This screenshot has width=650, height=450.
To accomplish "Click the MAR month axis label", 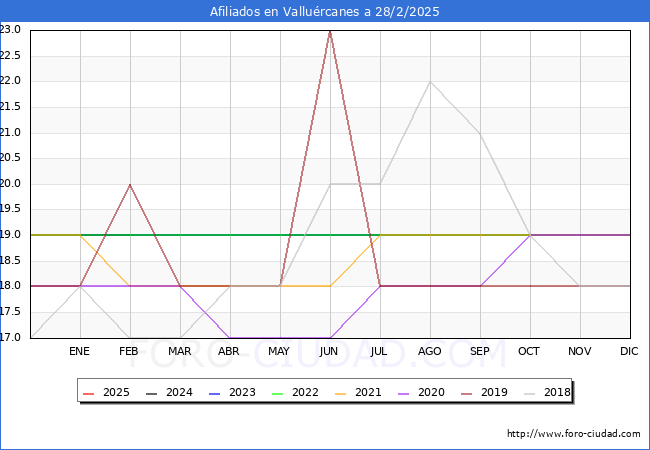I will coord(179,351).
